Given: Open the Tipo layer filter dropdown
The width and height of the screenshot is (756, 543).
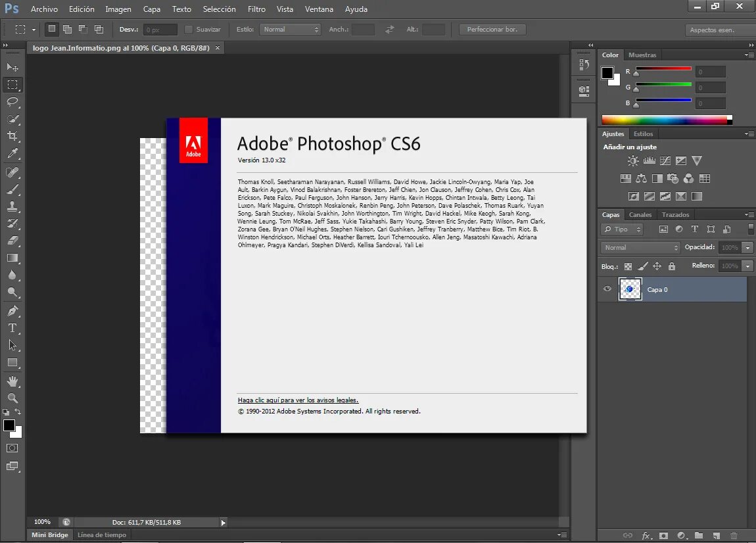Looking at the screenshot, I should pos(622,229).
